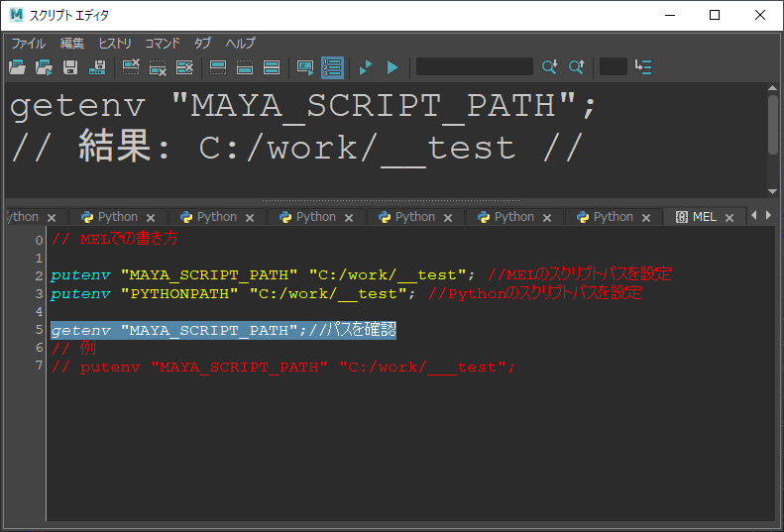The width and height of the screenshot is (784, 532).
Task: Click history line 'getenv "MAYA_SCRIPT_PATH";'
Action: click(303, 107)
